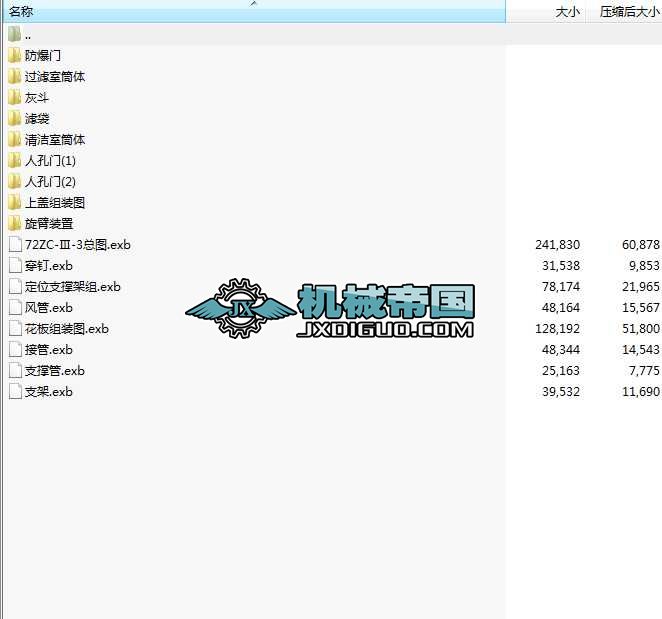The width and height of the screenshot is (662, 619).
Task: Sort by the 大小 column header
Action: click(x=545, y=11)
